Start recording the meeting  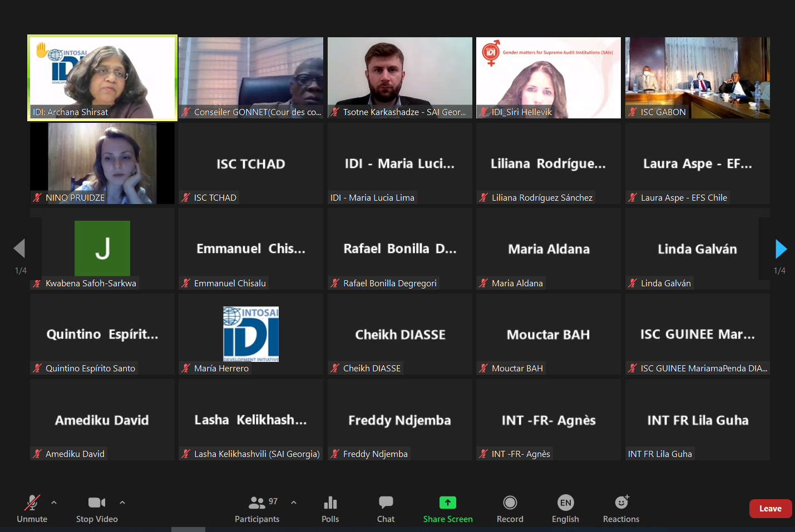click(510, 509)
